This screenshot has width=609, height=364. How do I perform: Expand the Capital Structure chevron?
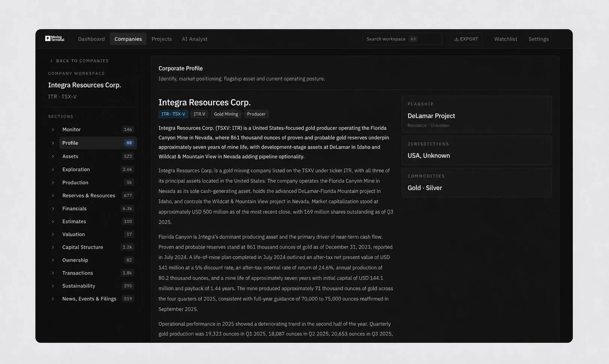[53, 247]
